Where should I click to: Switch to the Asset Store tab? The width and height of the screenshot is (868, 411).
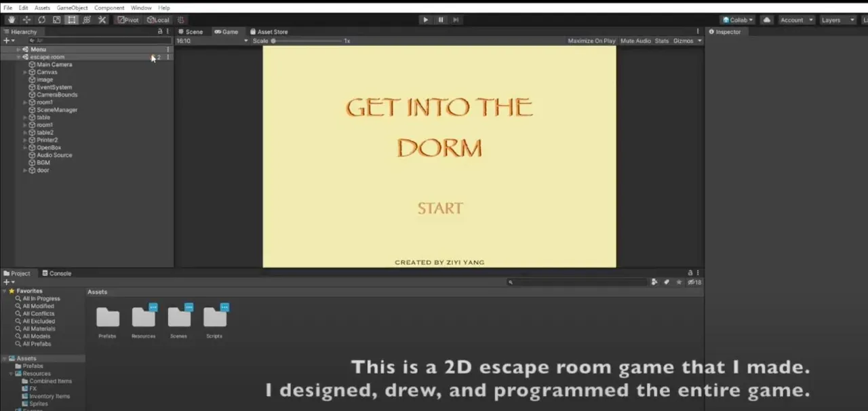click(x=269, y=31)
